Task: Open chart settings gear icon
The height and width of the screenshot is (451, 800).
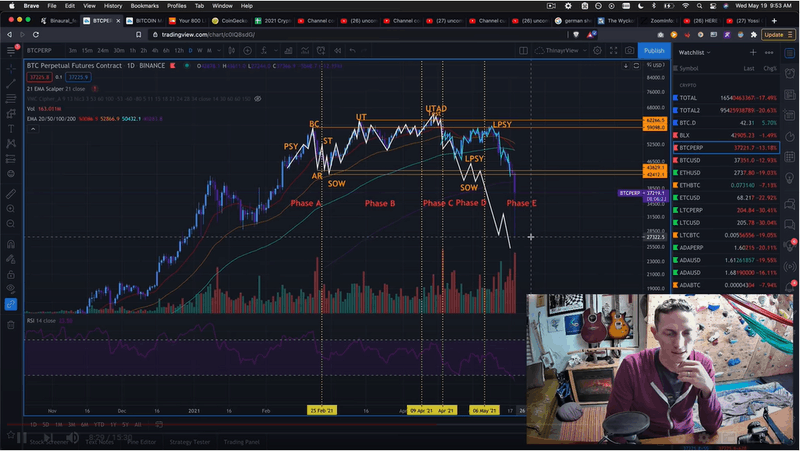Action: [597, 51]
